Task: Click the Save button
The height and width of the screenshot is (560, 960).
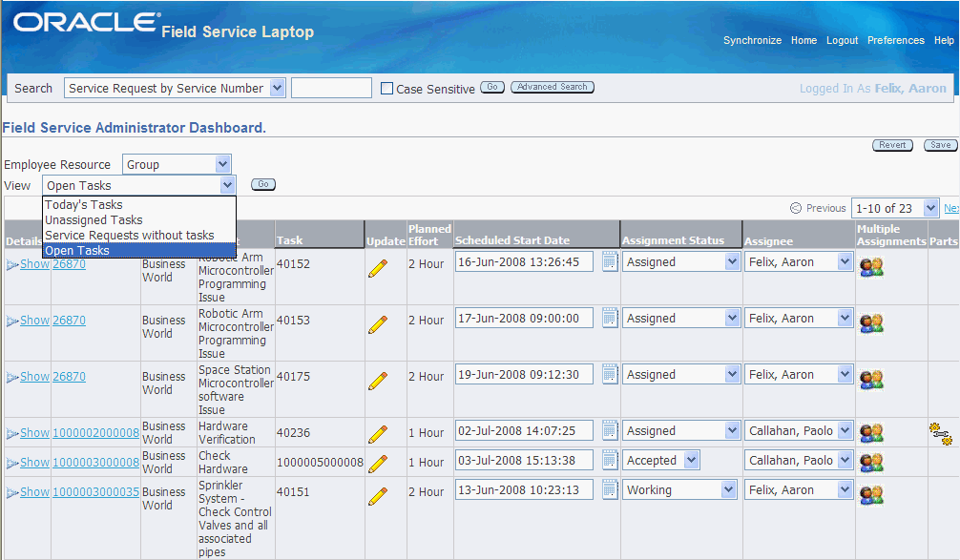Action: coord(940,145)
